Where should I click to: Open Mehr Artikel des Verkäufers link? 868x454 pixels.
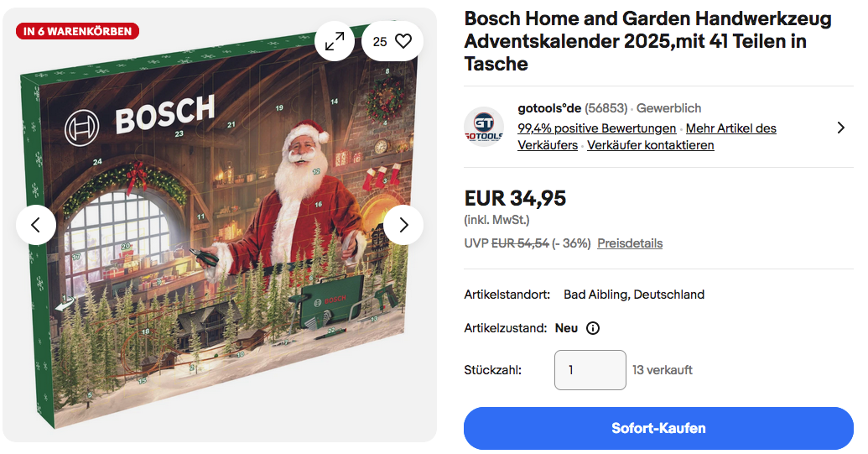click(x=730, y=128)
